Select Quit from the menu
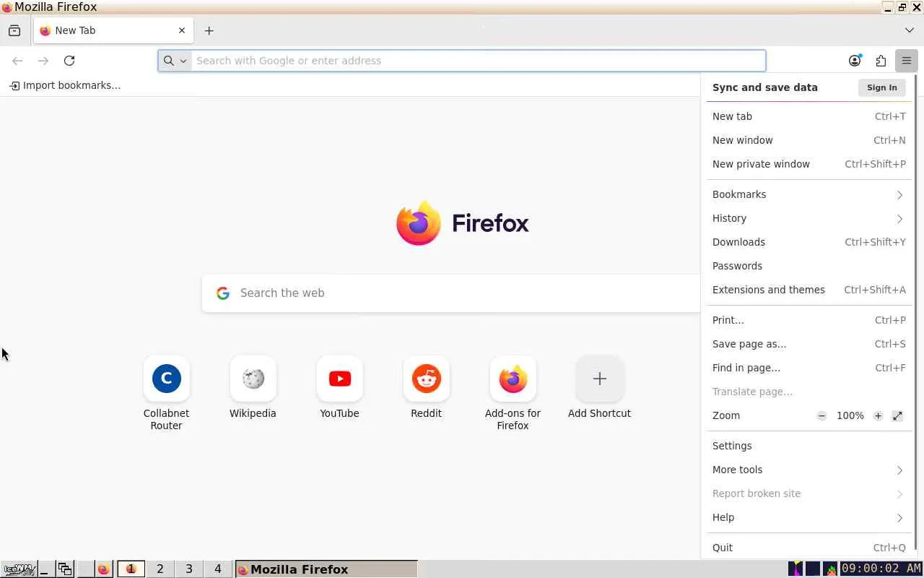The width and height of the screenshot is (924, 578). coord(808,548)
